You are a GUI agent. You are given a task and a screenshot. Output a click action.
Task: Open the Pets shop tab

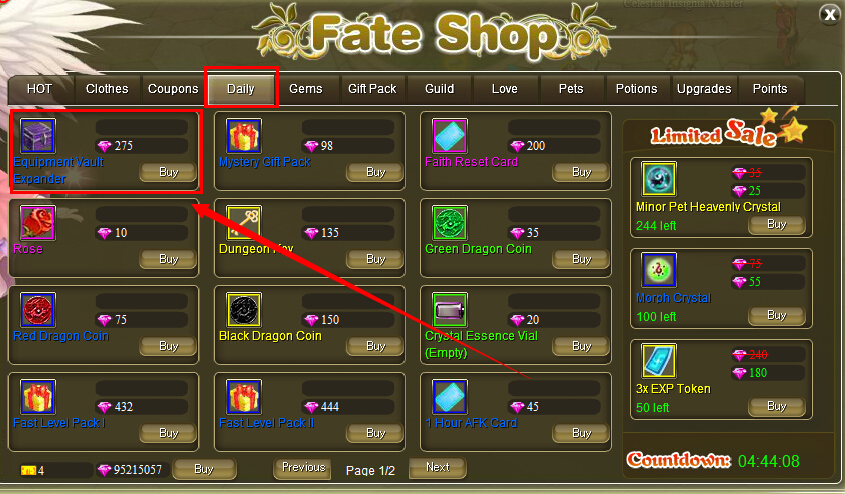571,89
